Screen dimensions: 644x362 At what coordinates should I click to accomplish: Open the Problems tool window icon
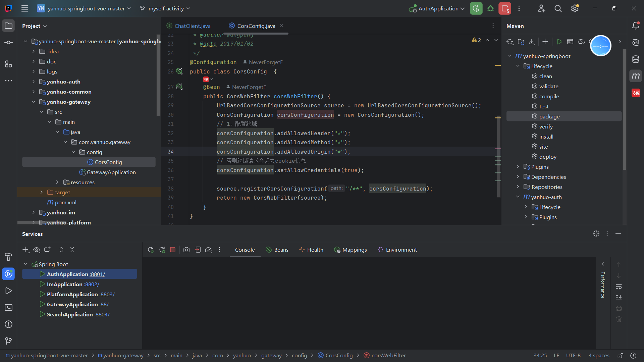point(8,324)
